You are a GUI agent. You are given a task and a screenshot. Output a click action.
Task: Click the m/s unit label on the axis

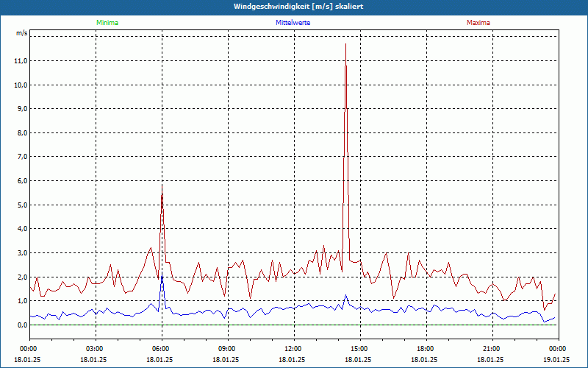coord(22,33)
